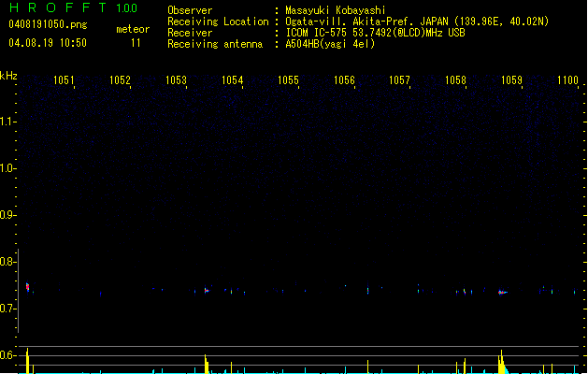This screenshot has height=374, width=588.
Task: Click the ICOM IC-575 receiver description
Action: click(x=375, y=33)
